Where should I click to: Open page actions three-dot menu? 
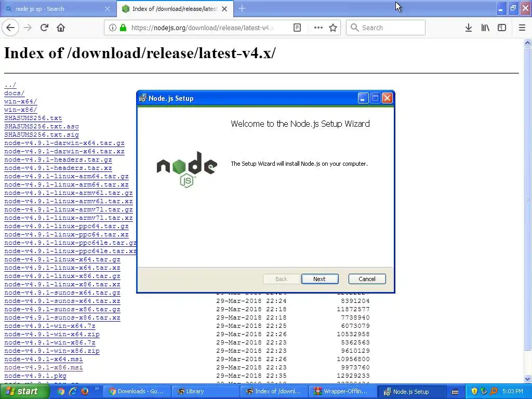(318, 28)
